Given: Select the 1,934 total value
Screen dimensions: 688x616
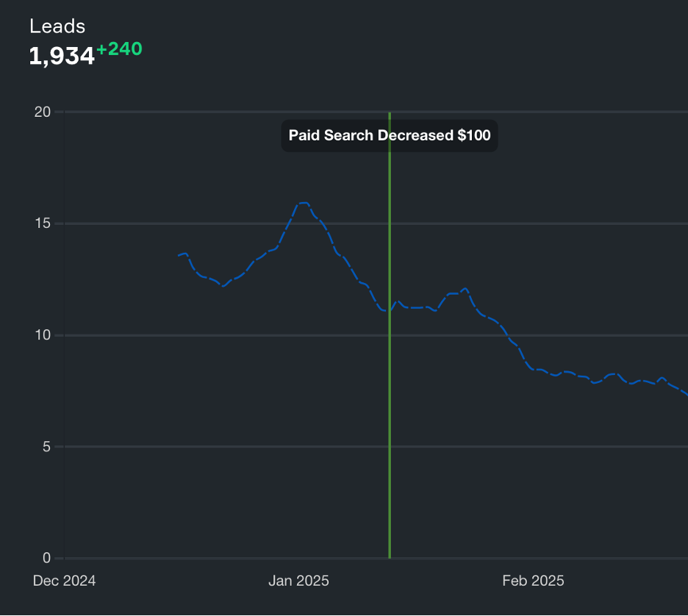Looking at the screenshot, I should pos(62,55).
